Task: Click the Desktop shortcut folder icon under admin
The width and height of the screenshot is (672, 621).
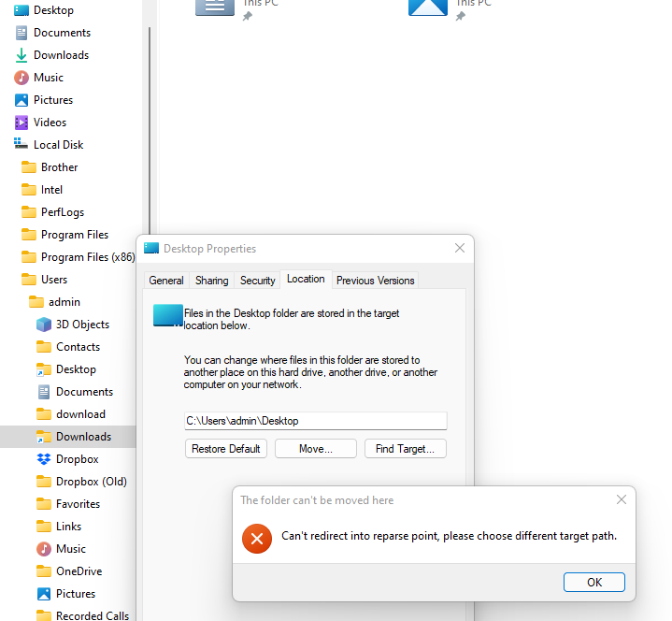Action: pos(44,369)
